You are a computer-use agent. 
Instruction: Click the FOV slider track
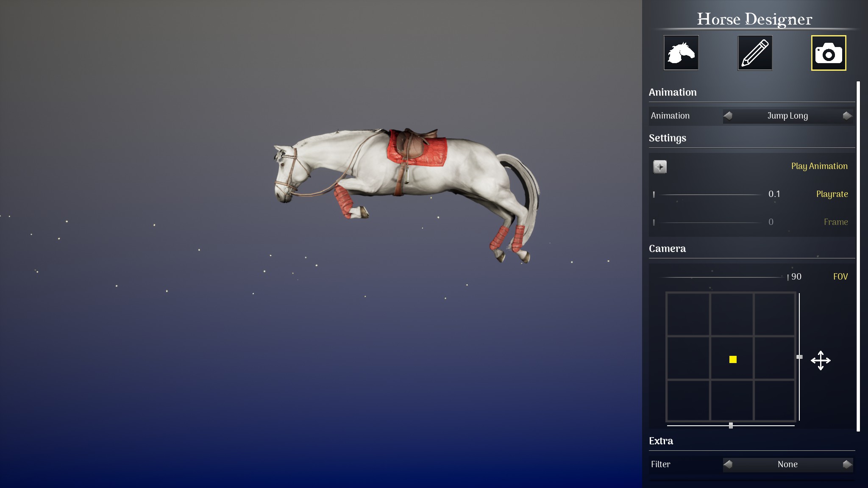point(721,277)
